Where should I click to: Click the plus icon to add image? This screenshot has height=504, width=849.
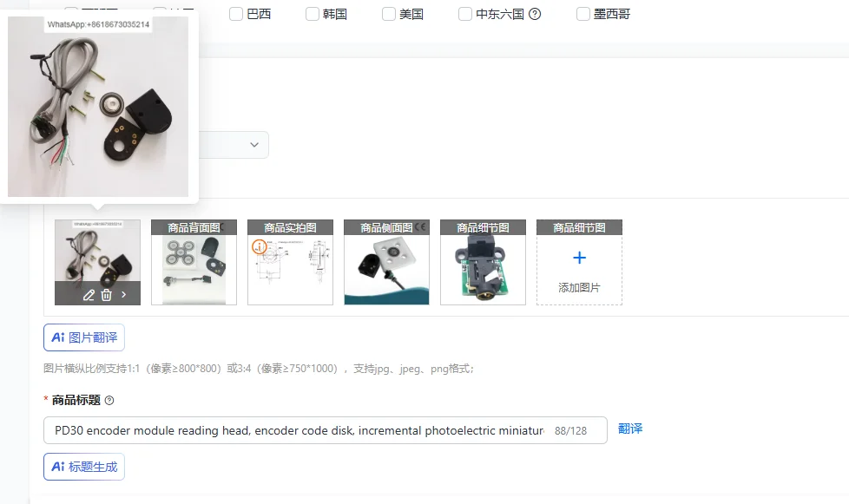579,258
